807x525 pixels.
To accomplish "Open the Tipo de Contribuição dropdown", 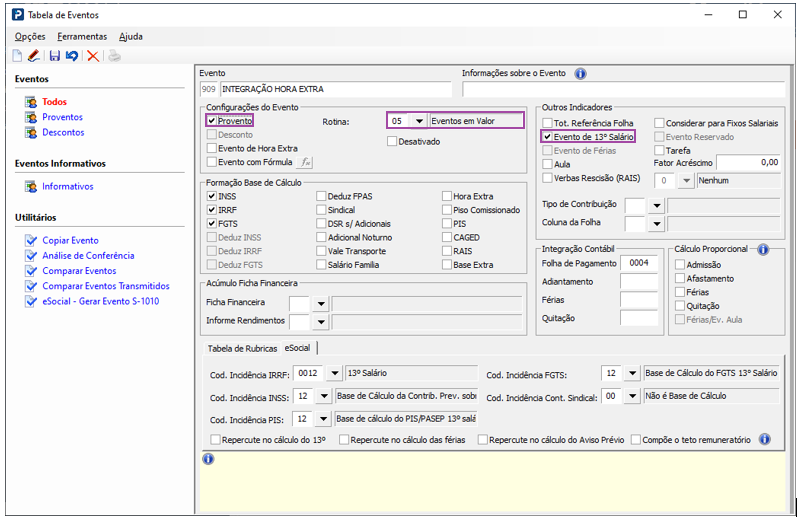I will (656, 205).
